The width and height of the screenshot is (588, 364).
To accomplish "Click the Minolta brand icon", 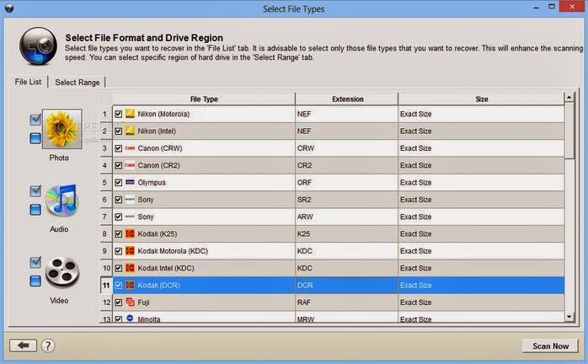I will (x=130, y=318).
